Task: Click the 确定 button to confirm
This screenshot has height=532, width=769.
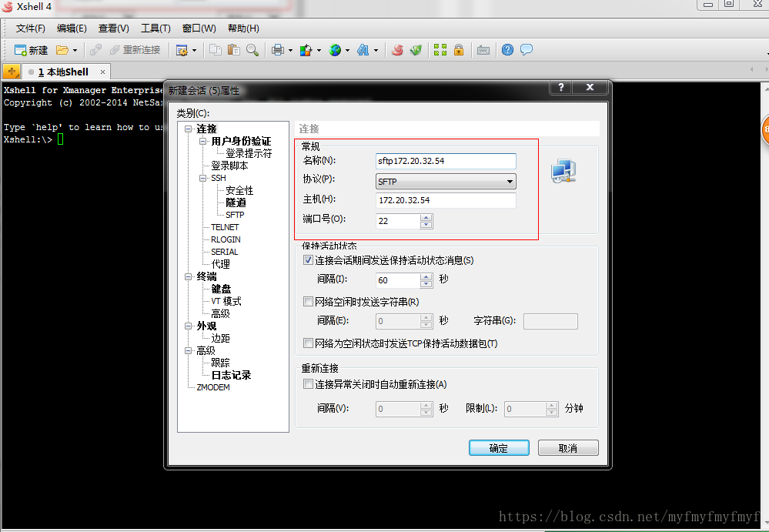Action: coord(498,447)
